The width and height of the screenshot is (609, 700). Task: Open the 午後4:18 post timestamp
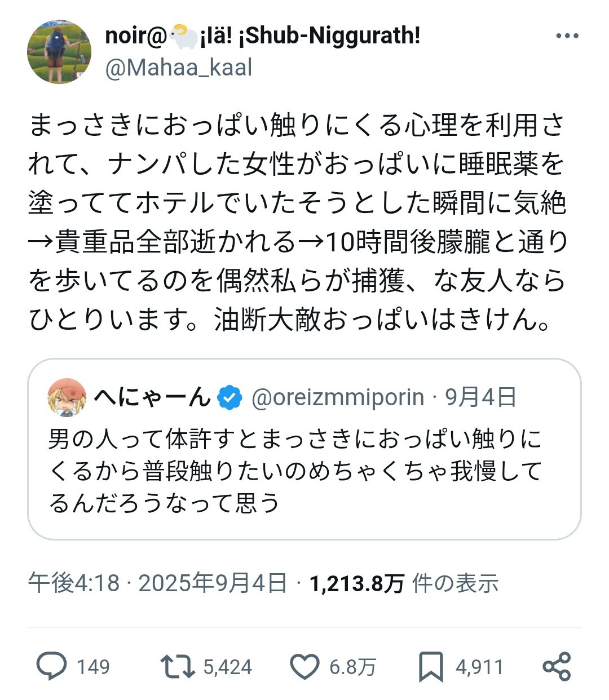(73, 583)
